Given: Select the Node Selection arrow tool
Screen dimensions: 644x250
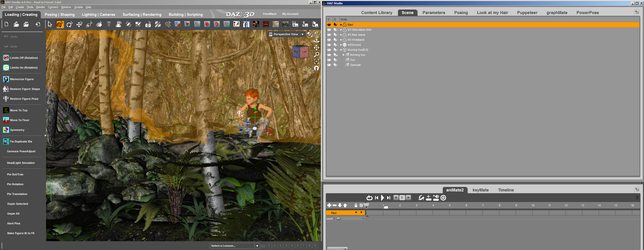Looking at the screenshot, I should point(50,24).
